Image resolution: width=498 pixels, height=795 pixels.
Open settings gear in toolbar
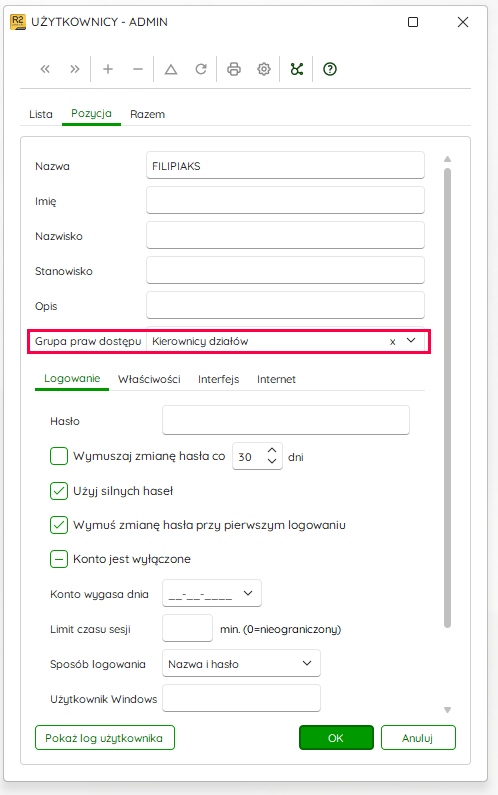pyautogui.click(x=264, y=69)
